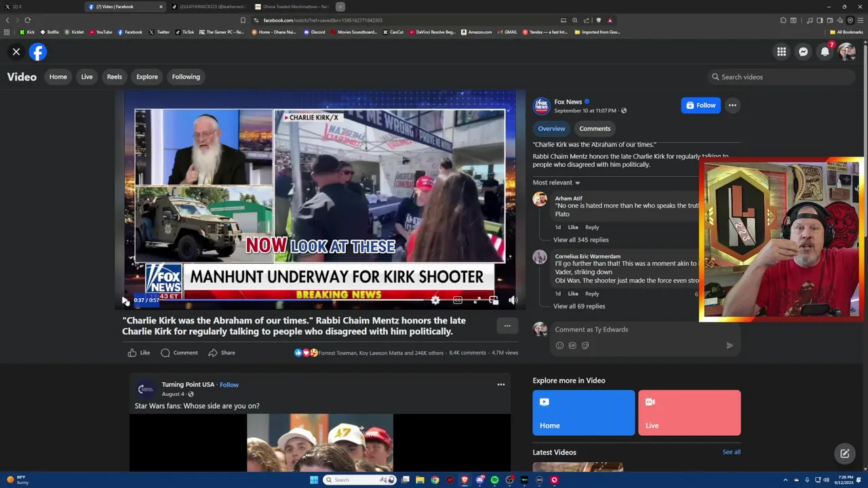Screen dimensions: 868x488
Task: Open Fox News post options menu
Action: 732,105
